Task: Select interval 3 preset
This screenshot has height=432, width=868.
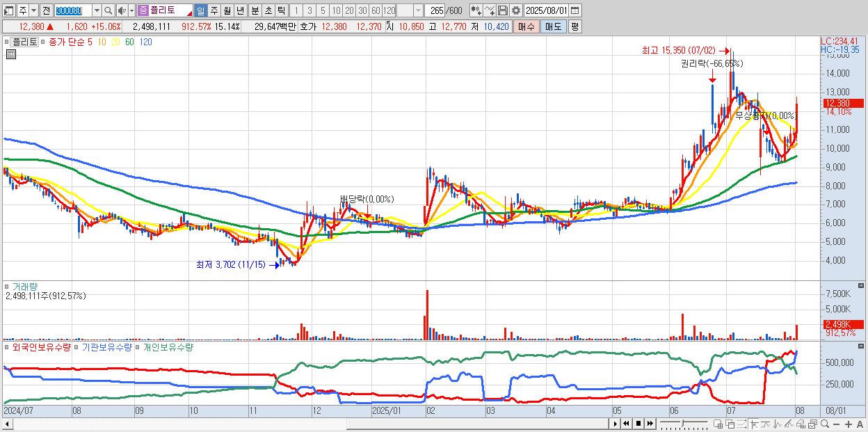Action: pos(309,10)
